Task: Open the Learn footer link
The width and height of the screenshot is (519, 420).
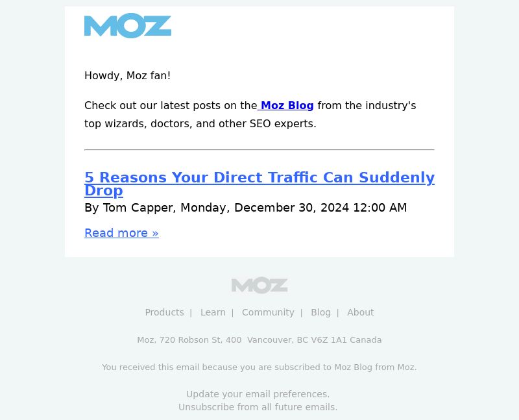Action: point(213,312)
